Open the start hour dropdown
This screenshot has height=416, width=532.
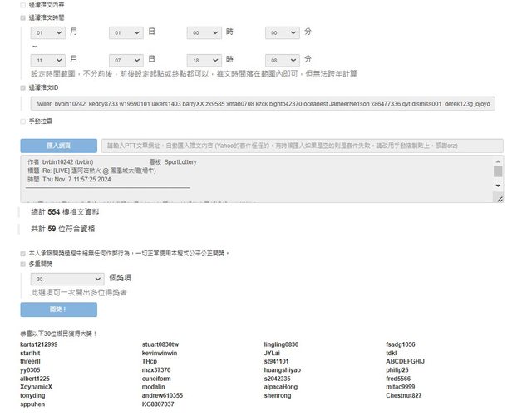point(204,32)
